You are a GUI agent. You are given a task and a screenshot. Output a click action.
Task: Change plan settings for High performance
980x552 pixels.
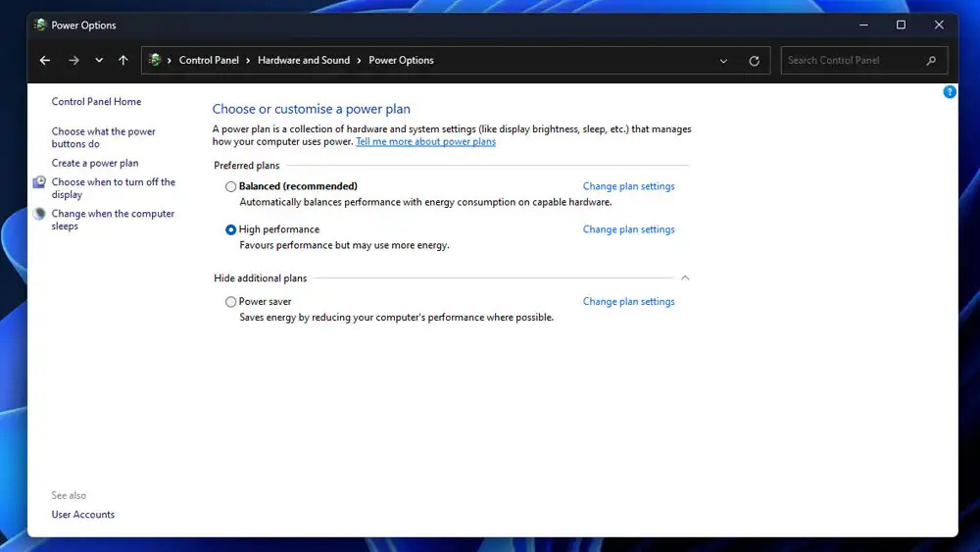click(x=628, y=229)
